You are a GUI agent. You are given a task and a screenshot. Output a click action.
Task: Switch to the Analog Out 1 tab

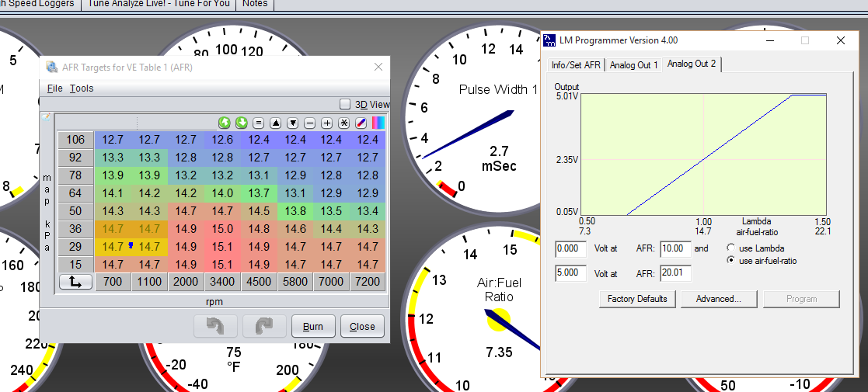[x=634, y=64]
